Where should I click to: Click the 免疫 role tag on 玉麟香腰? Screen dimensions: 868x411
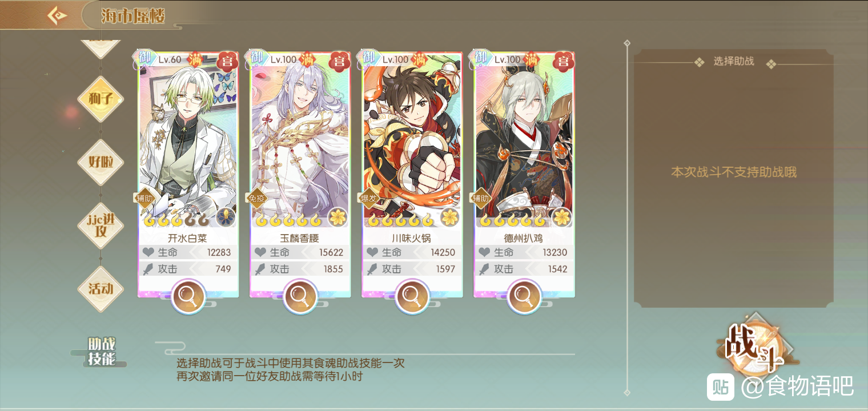point(258,198)
